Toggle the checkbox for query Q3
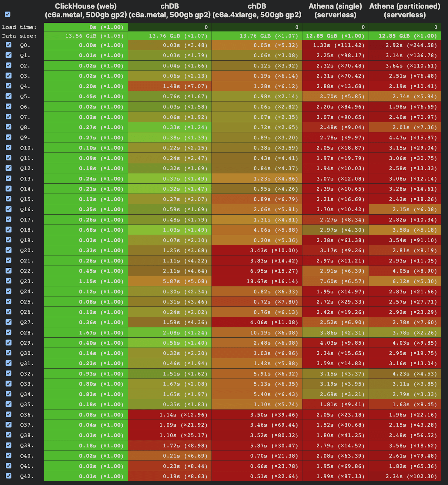This screenshot has width=448, height=485. [x=8, y=75]
